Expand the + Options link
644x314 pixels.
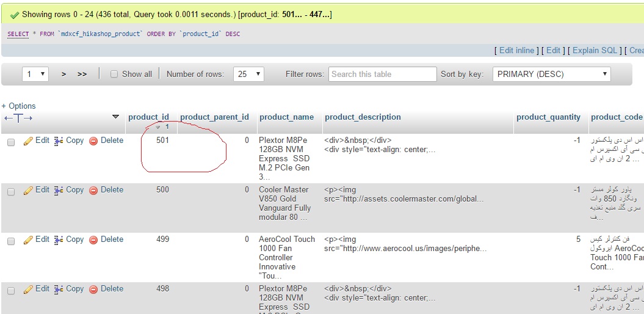(18, 106)
